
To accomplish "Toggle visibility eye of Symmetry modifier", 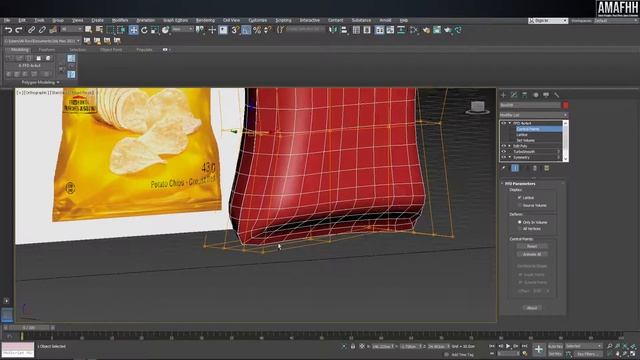I will click(x=503, y=157).
